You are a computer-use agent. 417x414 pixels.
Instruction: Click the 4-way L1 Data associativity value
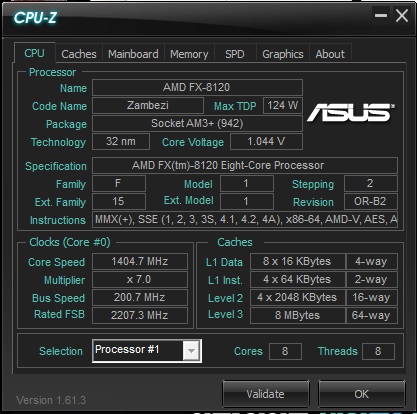coord(371,261)
